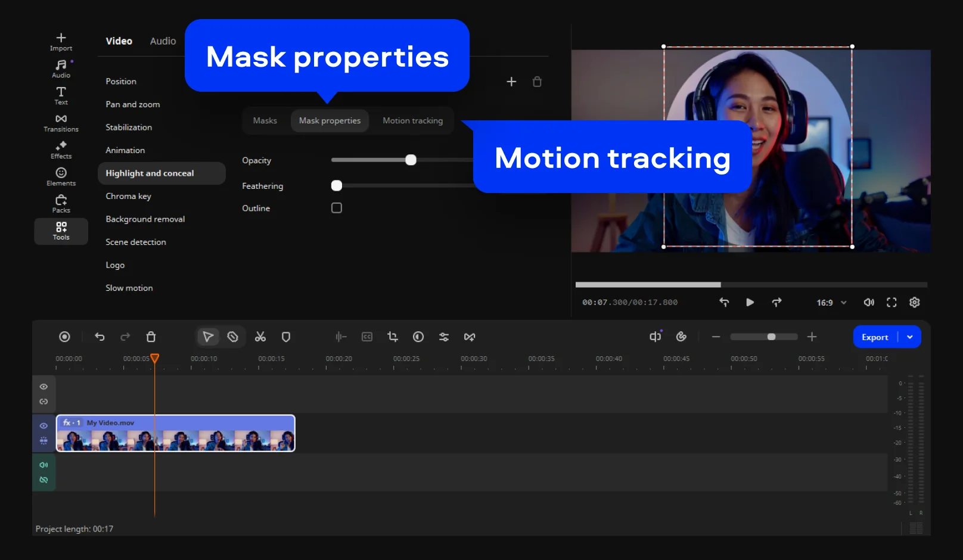The image size is (963, 560).
Task: Click the Export button
Action: click(874, 337)
